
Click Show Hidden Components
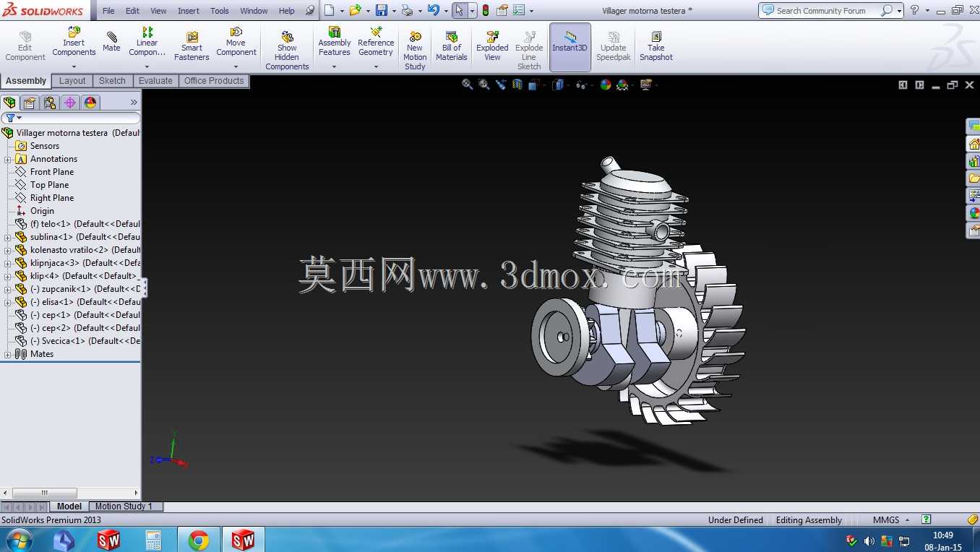287,51
